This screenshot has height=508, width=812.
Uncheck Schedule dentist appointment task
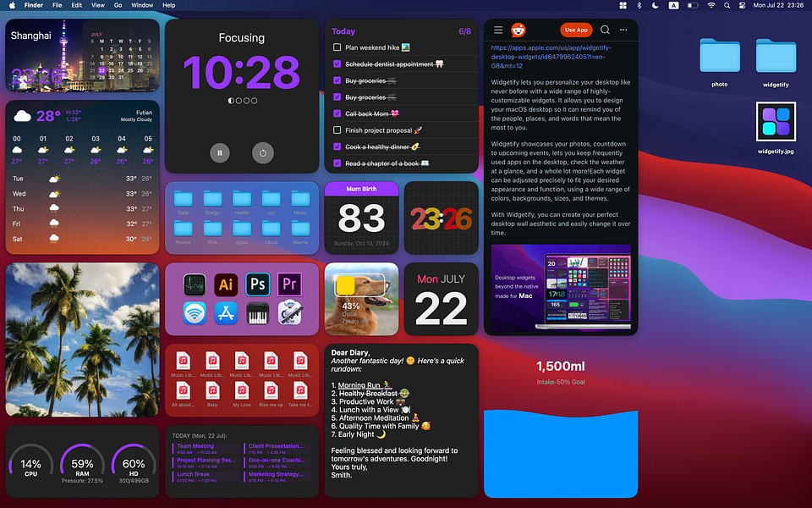point(337,63)
